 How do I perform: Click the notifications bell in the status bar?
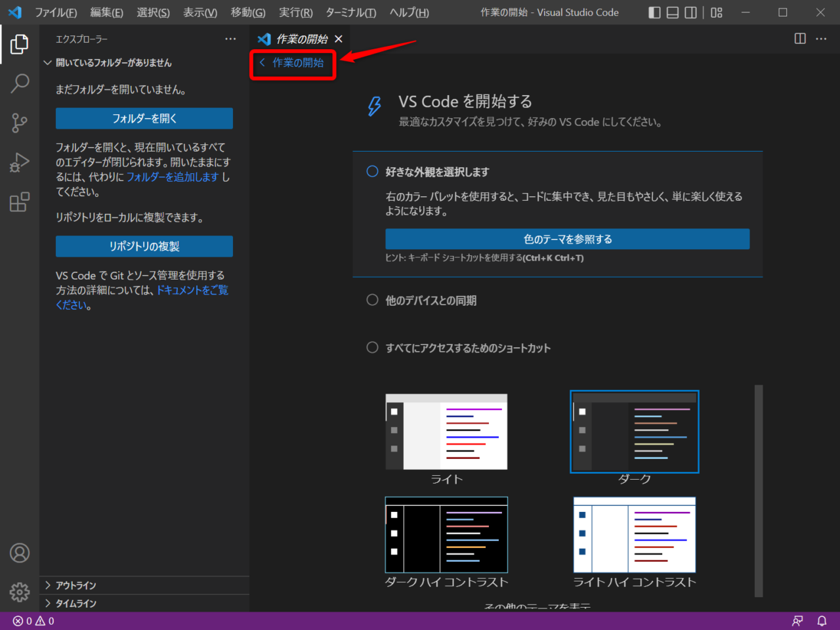821,620
